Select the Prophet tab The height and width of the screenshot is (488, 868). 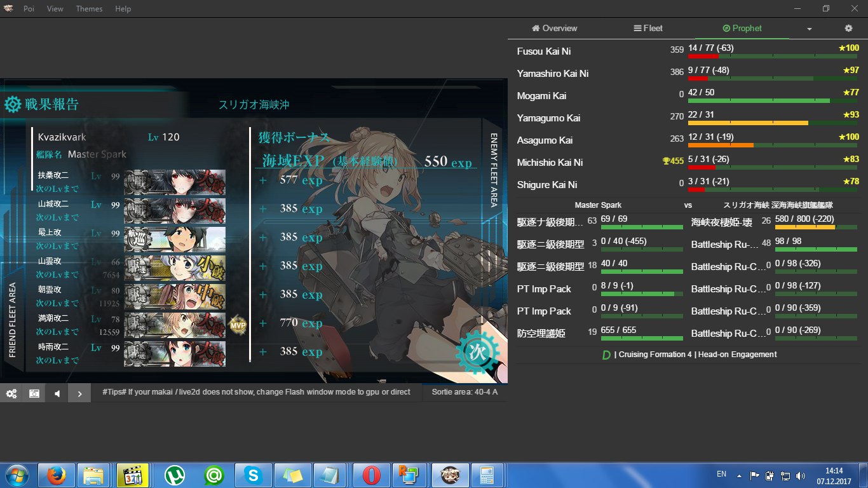(x=742, y=28)
